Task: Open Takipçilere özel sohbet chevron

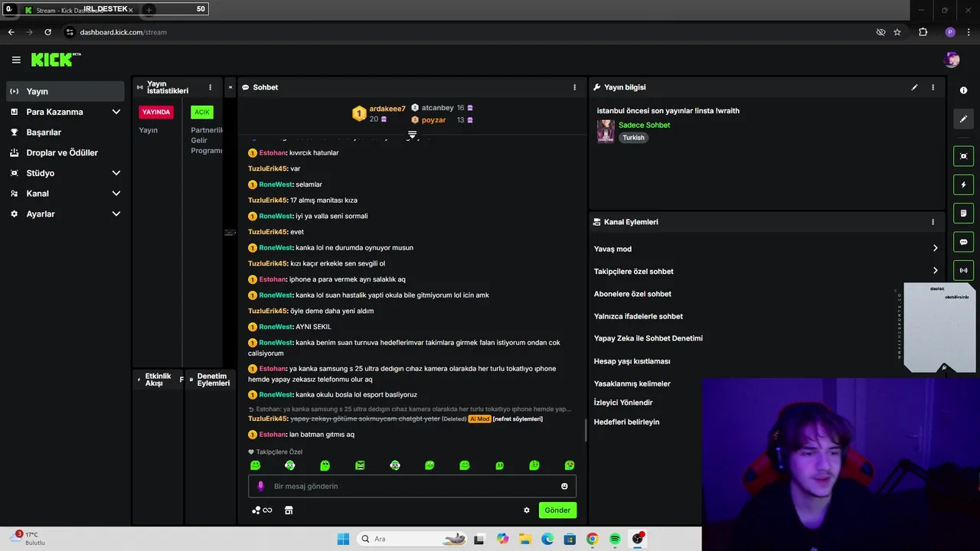Action: pos(935,271)
